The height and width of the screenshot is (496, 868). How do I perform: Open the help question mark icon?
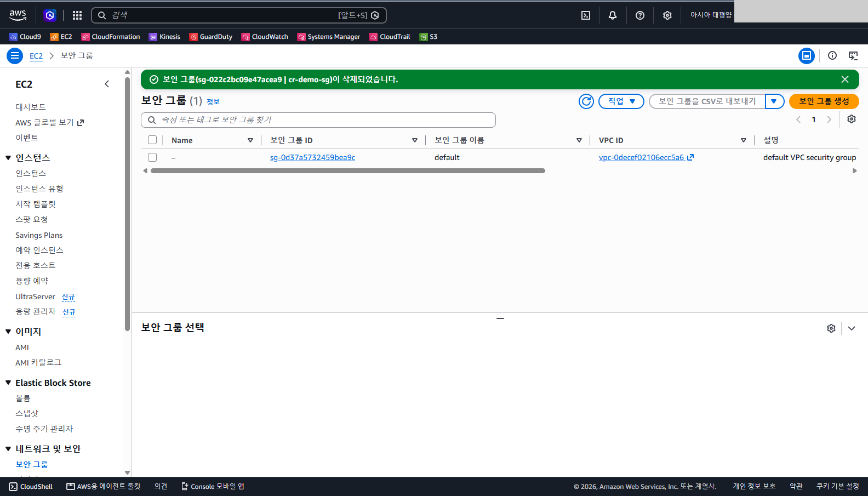[640, 15]
